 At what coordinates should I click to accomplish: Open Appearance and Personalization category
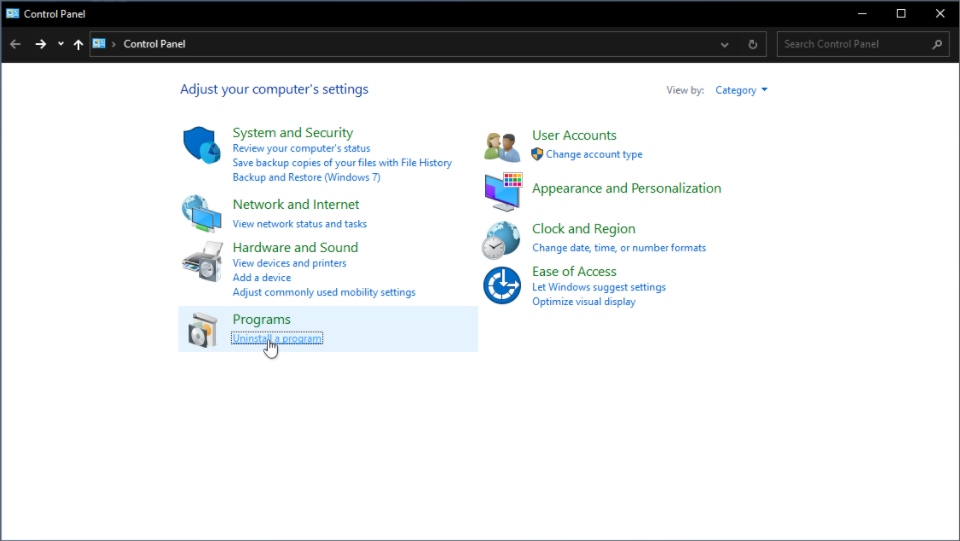tap(626, 188)
